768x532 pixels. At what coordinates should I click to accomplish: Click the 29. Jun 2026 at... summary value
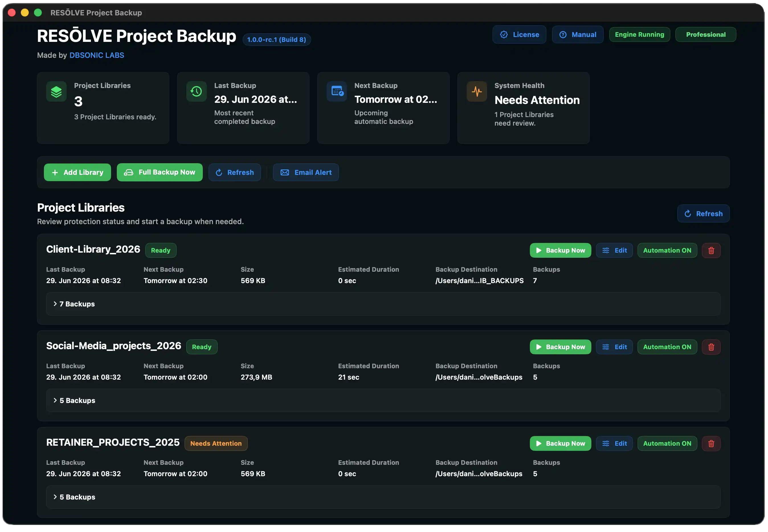tap(255, 100)
